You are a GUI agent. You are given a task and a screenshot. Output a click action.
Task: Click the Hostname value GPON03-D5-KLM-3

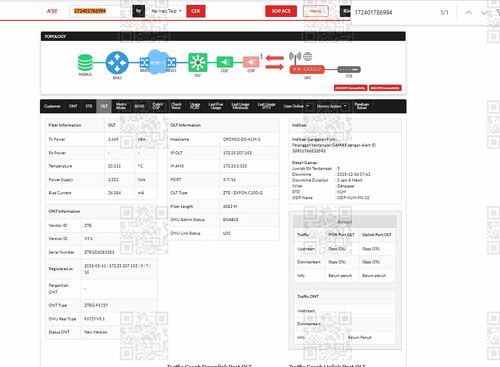pyautogui.click(x=242, y=139)
